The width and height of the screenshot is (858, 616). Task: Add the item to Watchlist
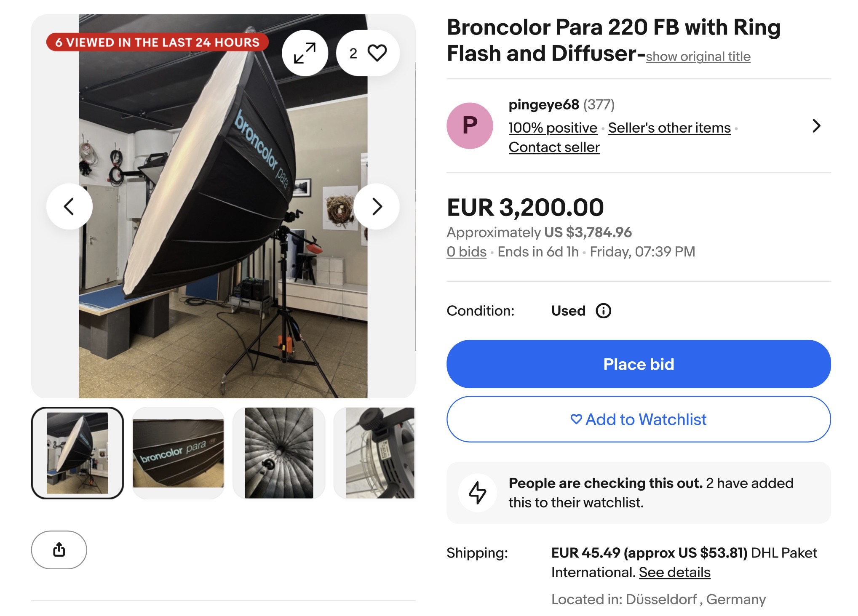tap(639, 419)
